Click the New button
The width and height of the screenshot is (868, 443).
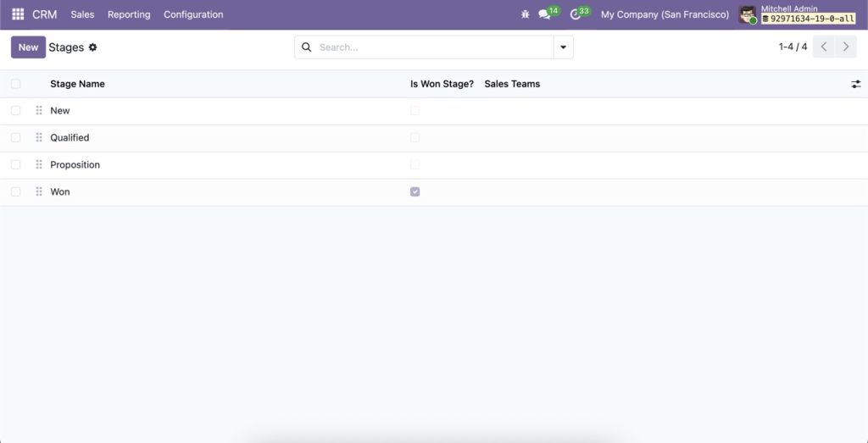pos(28,47)
